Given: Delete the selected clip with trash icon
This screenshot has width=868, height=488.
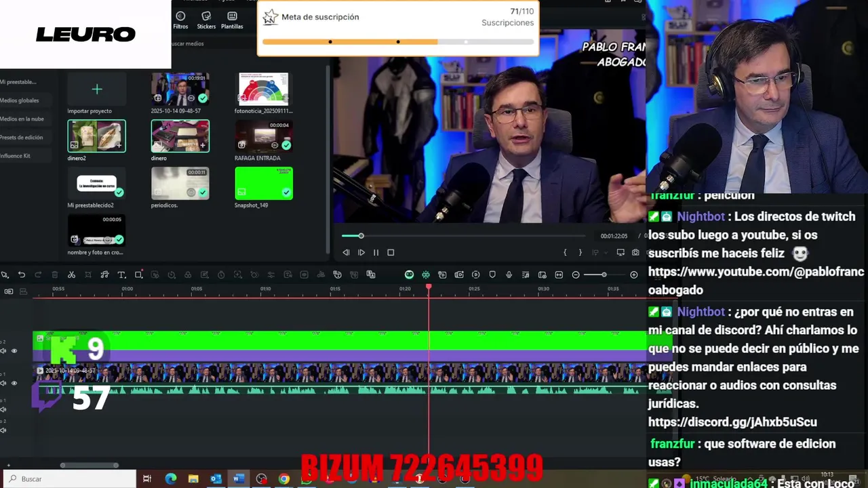Looking at the screenshot, I should tap(54, 274).
